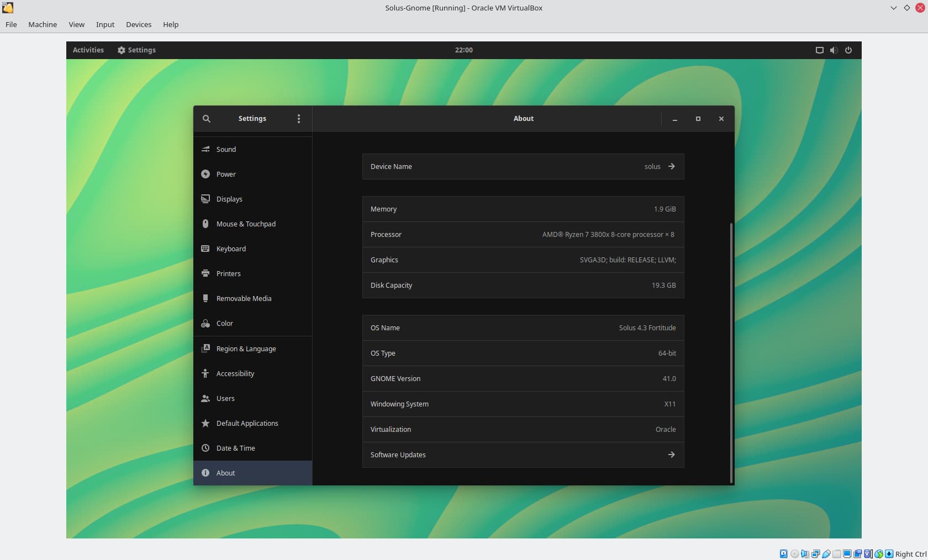Open the VirtualBox Help menu
Viewport: 928px width, 560px height.
(171, 24)
